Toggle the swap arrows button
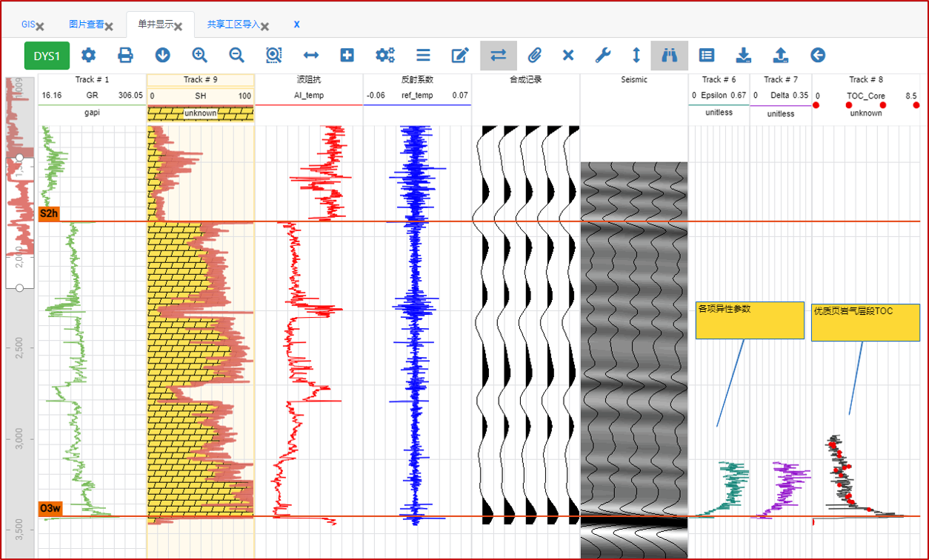 click(x=498, y=56)
